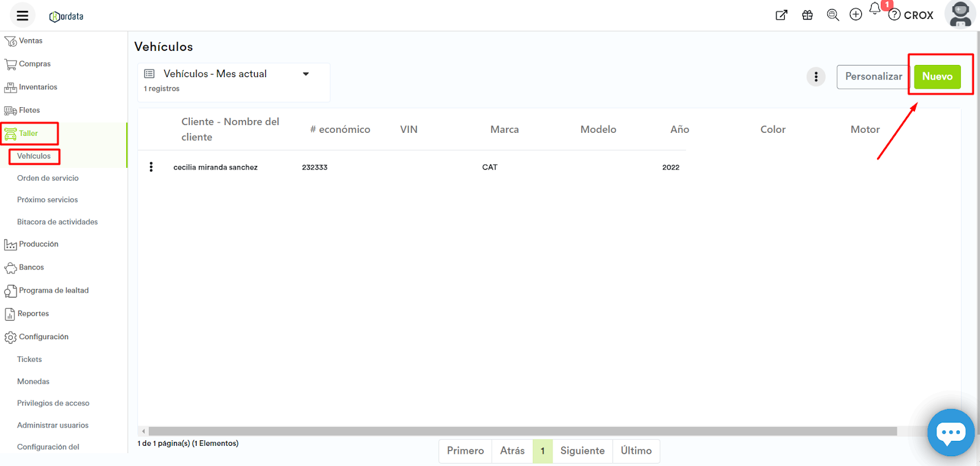The image size is (980, 466).
Task: Click the green Nuevo button
Action: coord(937,77)
